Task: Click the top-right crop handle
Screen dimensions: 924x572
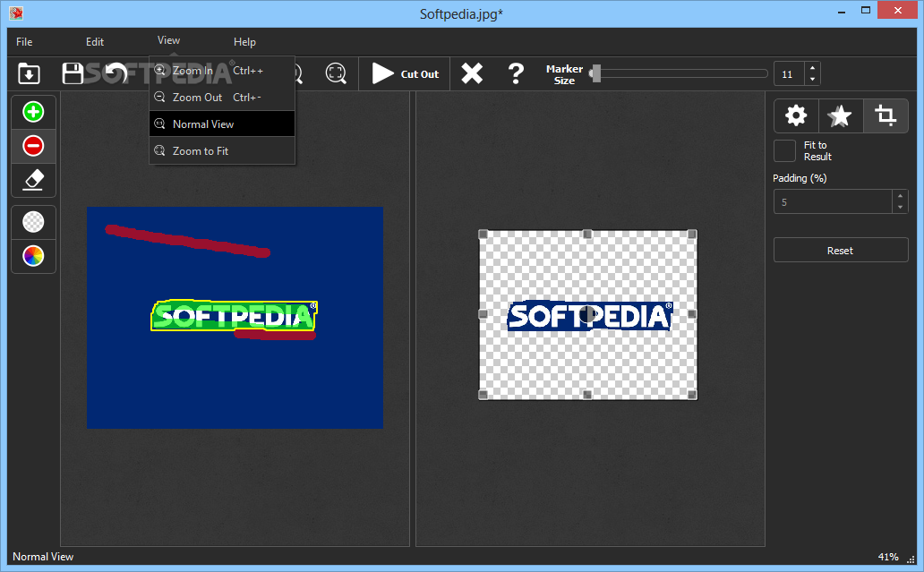Action: tap(692, 234)
